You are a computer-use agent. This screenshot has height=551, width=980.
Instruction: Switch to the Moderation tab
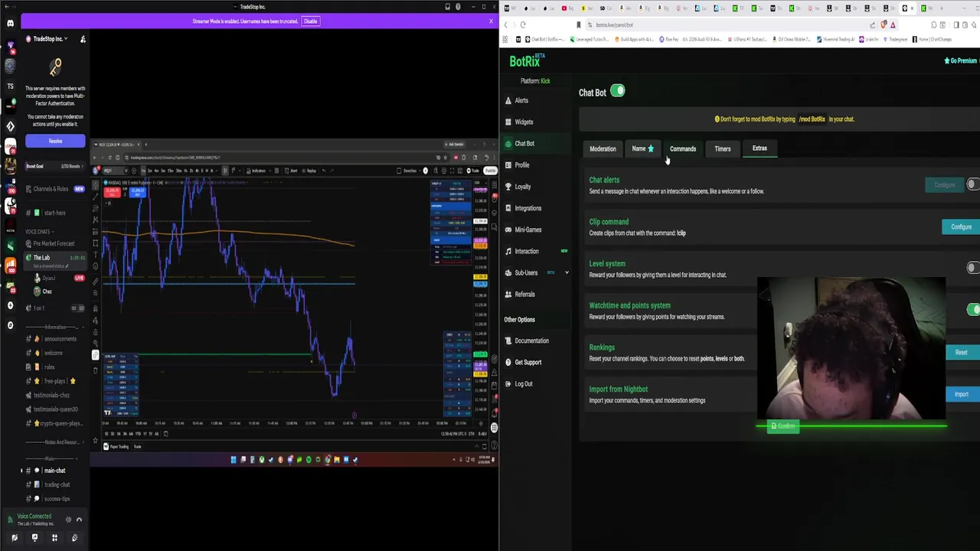603,148
